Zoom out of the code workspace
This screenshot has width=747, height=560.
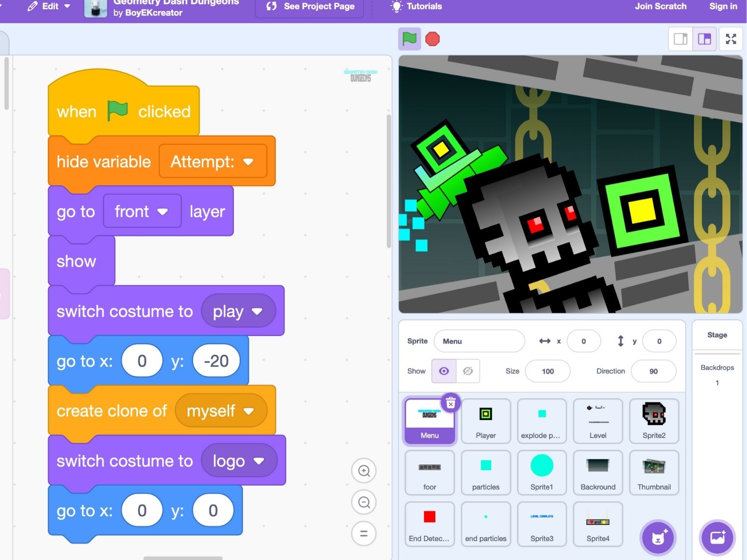pos(364,502)
